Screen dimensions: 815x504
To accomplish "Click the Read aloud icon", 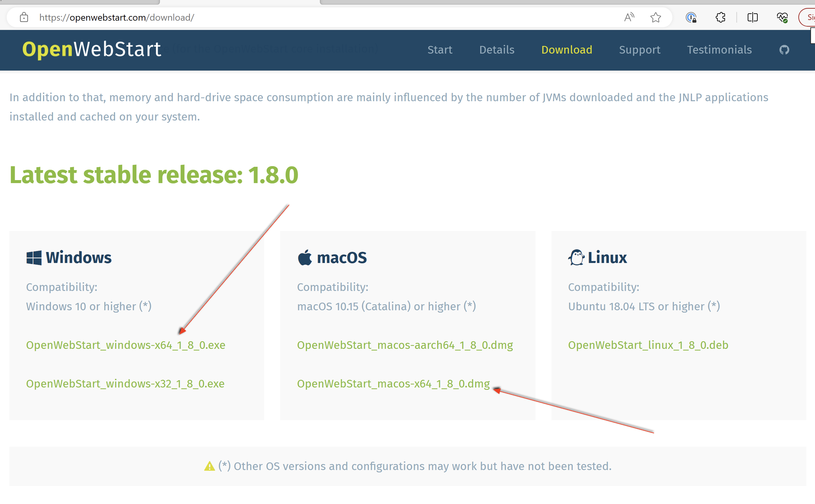I will tap(629, 17).
